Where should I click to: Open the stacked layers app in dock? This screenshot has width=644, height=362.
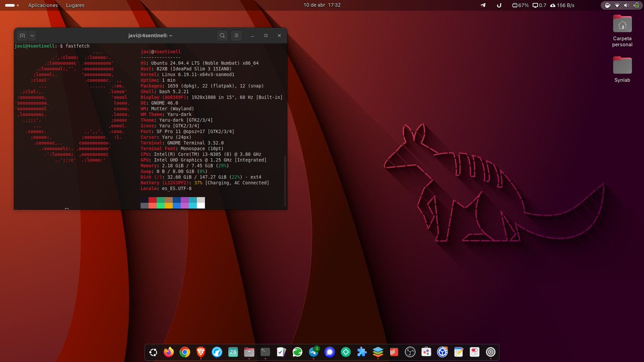coord(378,352)
